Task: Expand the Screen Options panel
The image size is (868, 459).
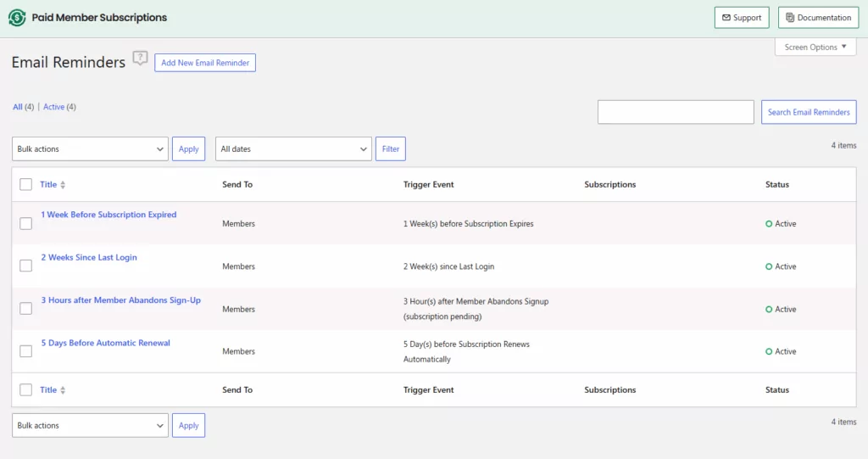Action: [815, 48]
